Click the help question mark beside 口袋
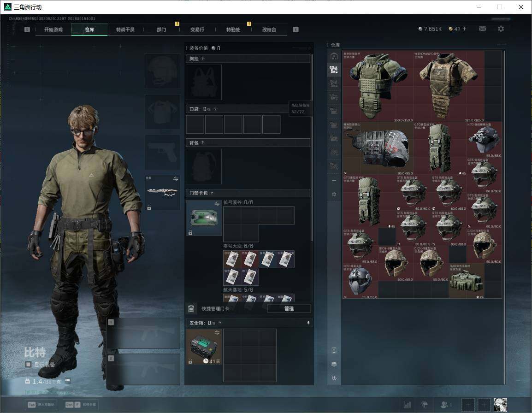Image resolution: width=532 pixels, height=413 pixels. [215, 109]
